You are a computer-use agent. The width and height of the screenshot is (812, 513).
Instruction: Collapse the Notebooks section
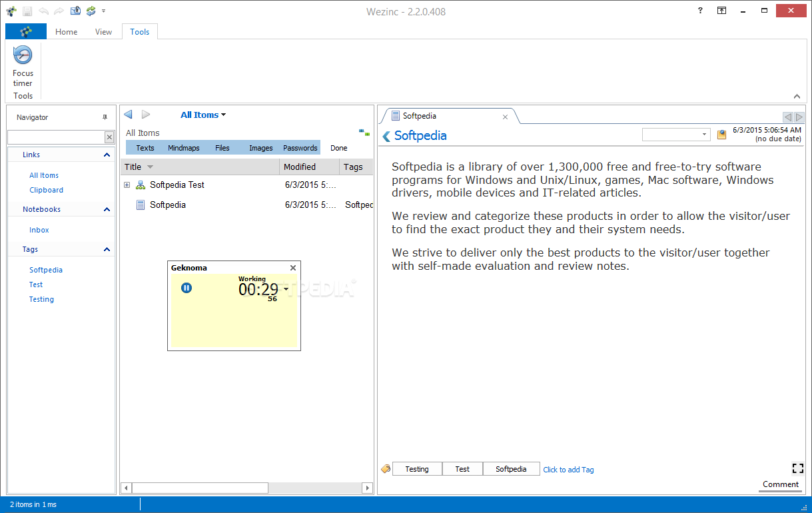point(107,209)
